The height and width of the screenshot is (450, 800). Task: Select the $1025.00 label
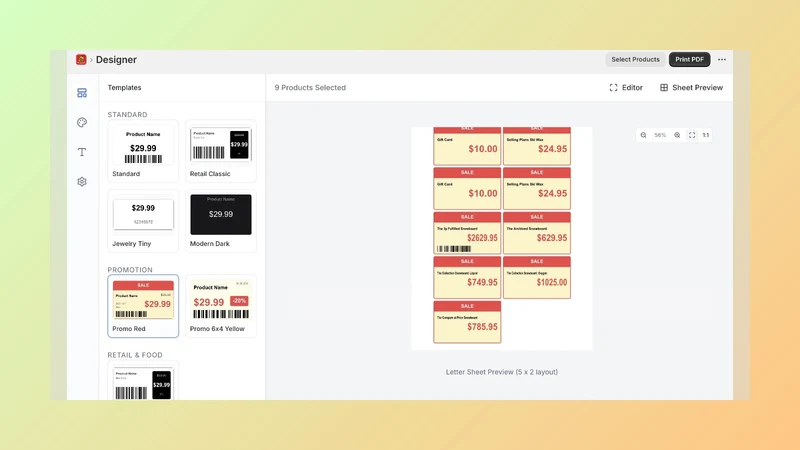(537, 278)
